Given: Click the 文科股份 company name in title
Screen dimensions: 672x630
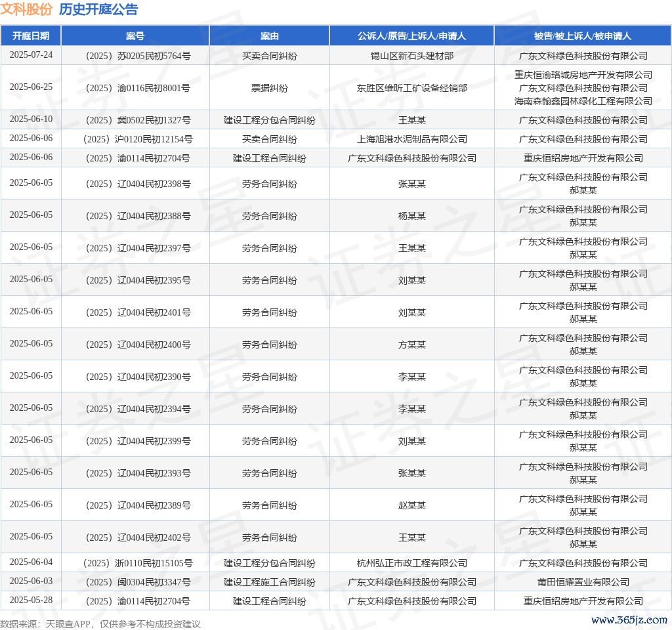Looking at the screenshot, I should (x=26, y=9).
